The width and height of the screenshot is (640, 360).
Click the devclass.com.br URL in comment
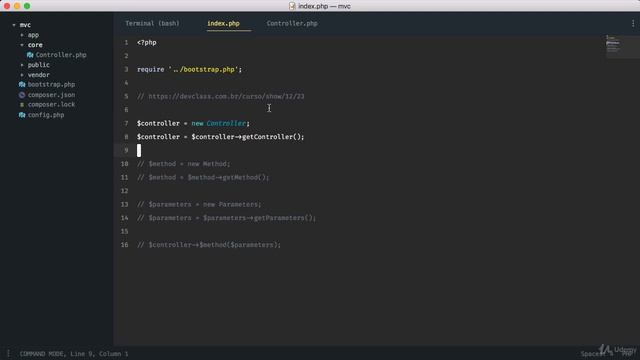pos(226,96)
